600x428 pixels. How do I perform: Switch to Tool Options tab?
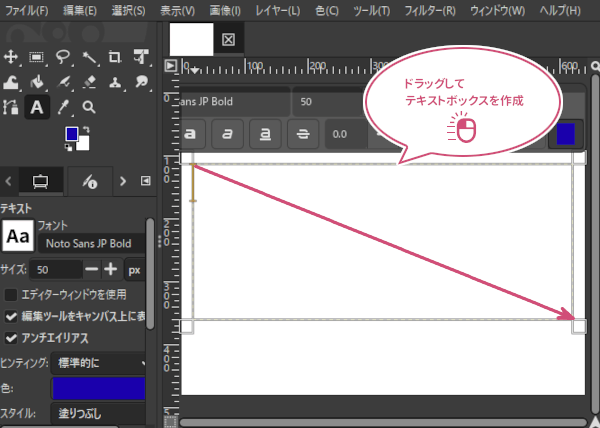(x=41, y=181)
